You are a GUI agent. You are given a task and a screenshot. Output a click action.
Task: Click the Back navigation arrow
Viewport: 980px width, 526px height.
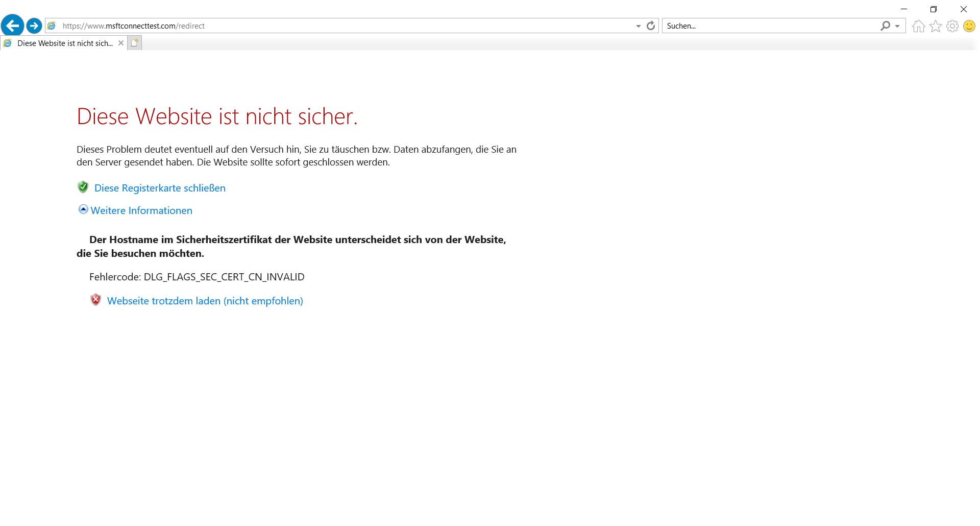coord(13,26)
